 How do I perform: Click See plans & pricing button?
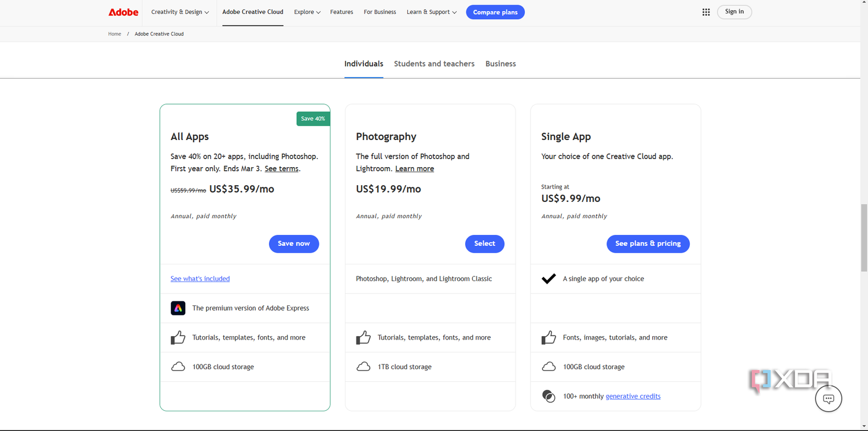click(x=648, y=244)
